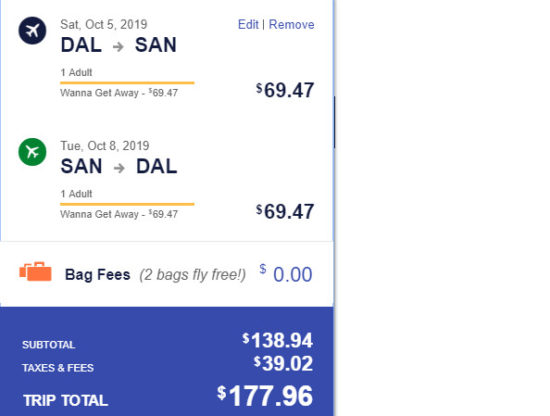
Task: Click the green returning flight airplane icon
Action: coord(32,152)
